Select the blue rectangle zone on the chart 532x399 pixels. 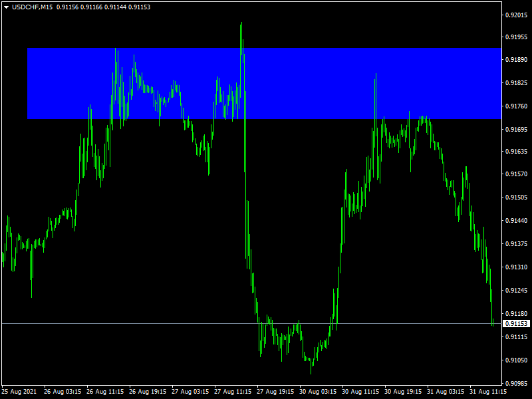pyautogui.click(x=264, y=84)
